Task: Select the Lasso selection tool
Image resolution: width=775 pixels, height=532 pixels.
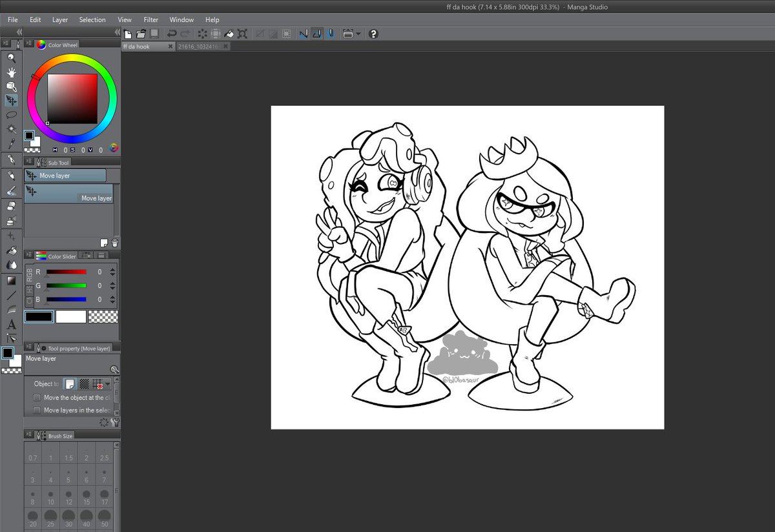Action: [x=11, y=114]
